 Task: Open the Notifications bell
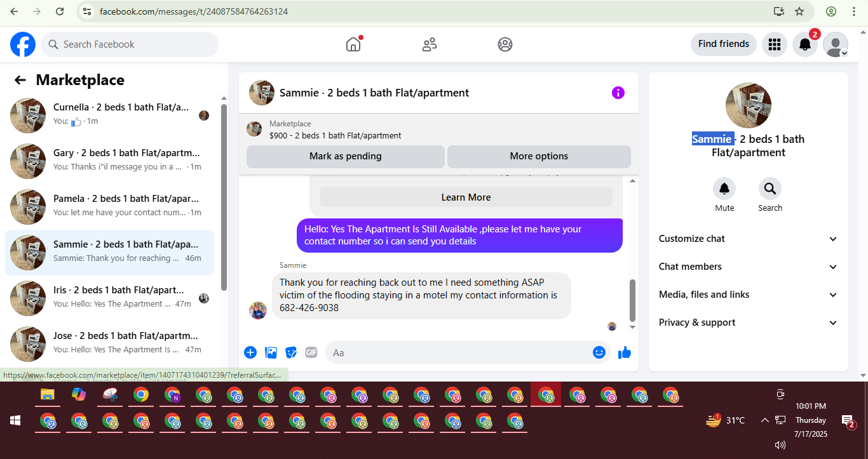click(804, 44)
